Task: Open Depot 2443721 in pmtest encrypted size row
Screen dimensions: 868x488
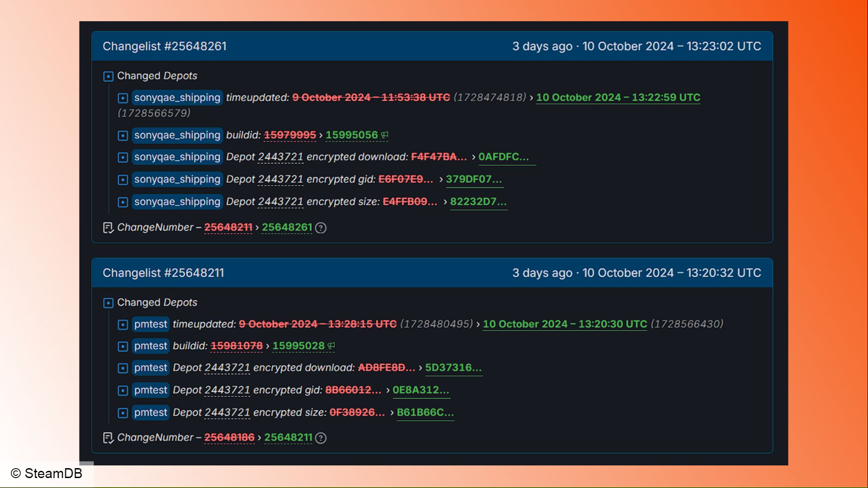Action: pos(227,412)
